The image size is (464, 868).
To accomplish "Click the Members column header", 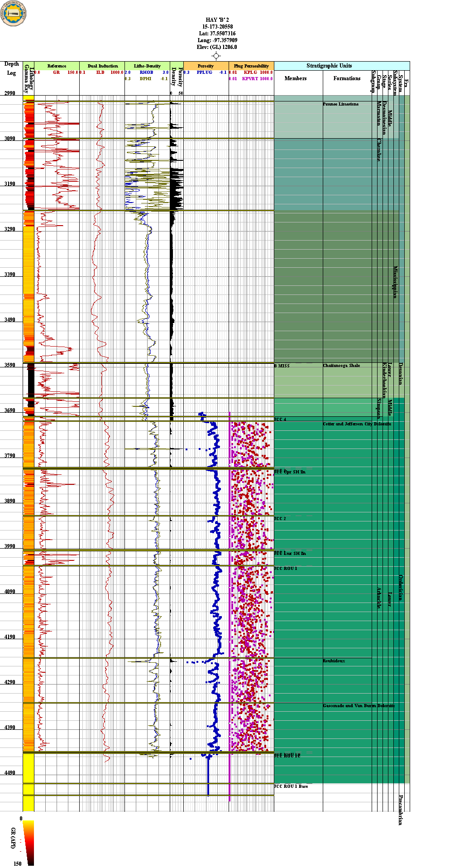I will (x=296, y=78).
